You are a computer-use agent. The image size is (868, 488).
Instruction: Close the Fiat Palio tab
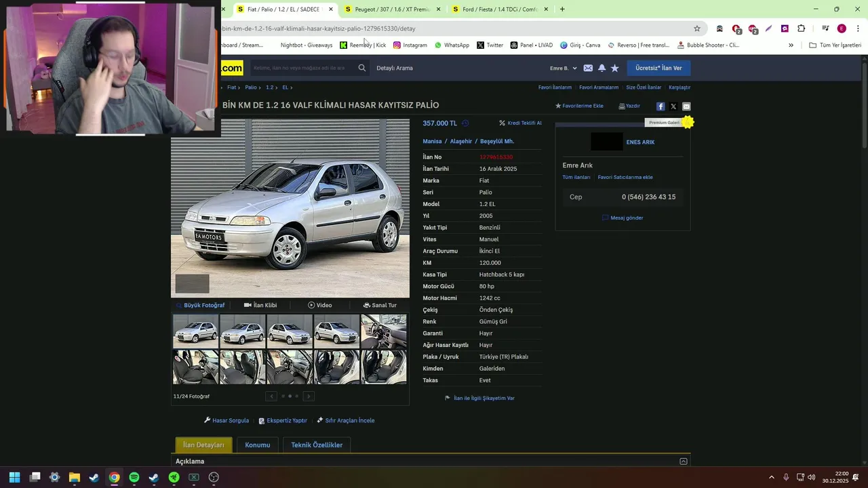tap(331, 9)
